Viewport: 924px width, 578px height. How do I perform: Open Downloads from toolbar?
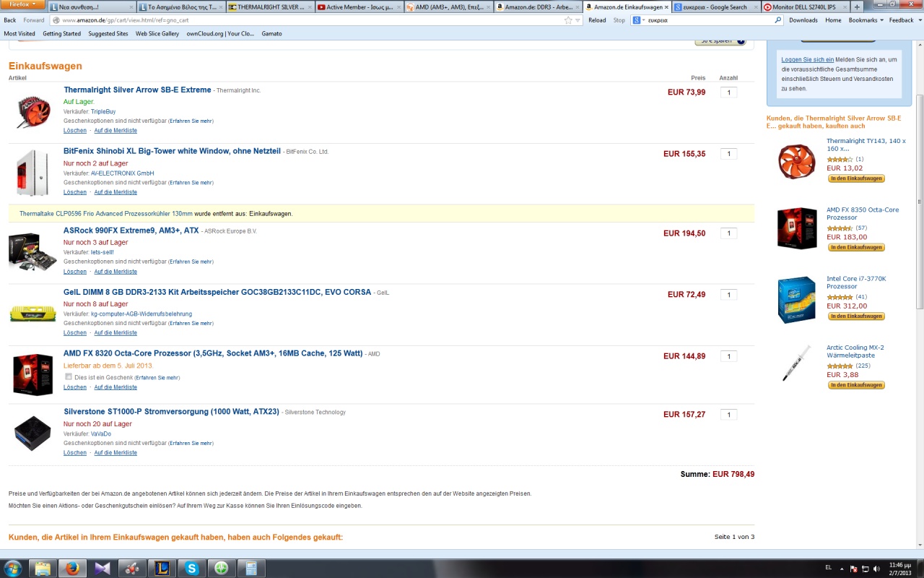803,20
